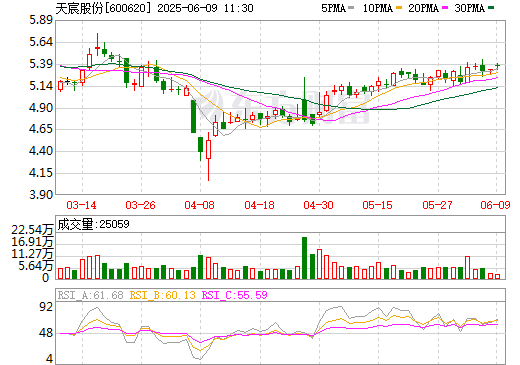Click the 5.39 price axis label
Image resolution: width=520 pixels, height=365 pixels.
tap(41, 64)
